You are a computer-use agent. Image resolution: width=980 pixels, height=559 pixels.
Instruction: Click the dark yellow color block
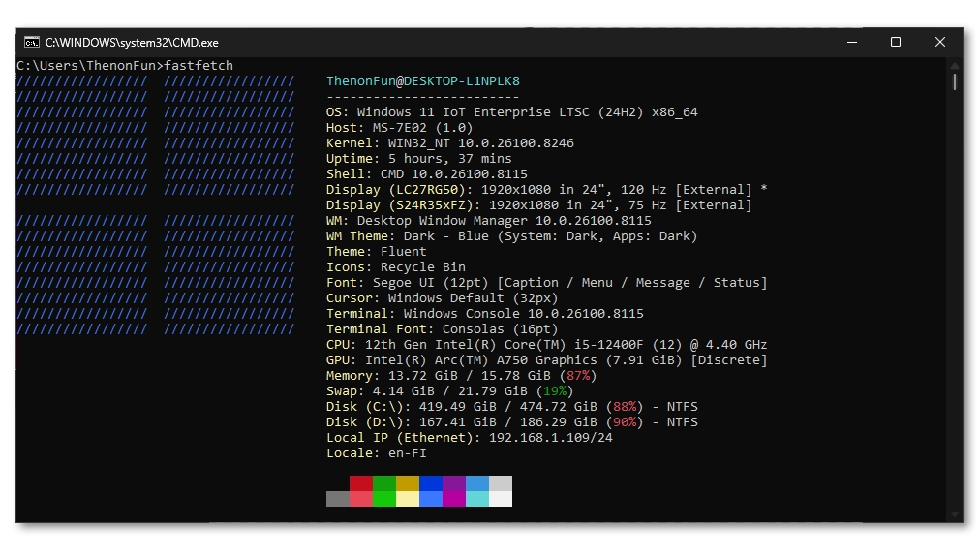tap(407, 483)
